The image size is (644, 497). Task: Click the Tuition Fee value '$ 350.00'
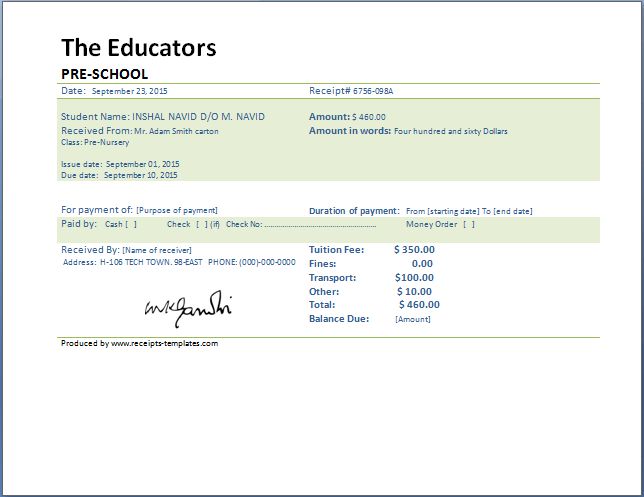pos(414,250)
